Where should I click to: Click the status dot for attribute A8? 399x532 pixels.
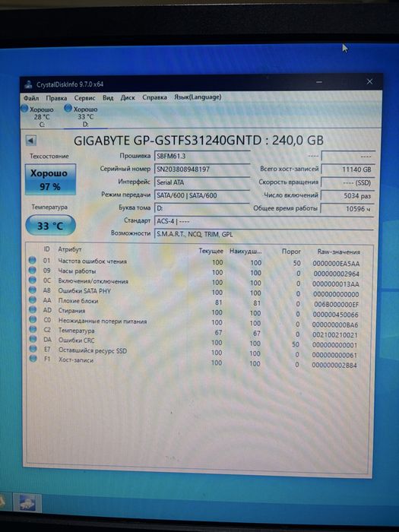(32, 290)
